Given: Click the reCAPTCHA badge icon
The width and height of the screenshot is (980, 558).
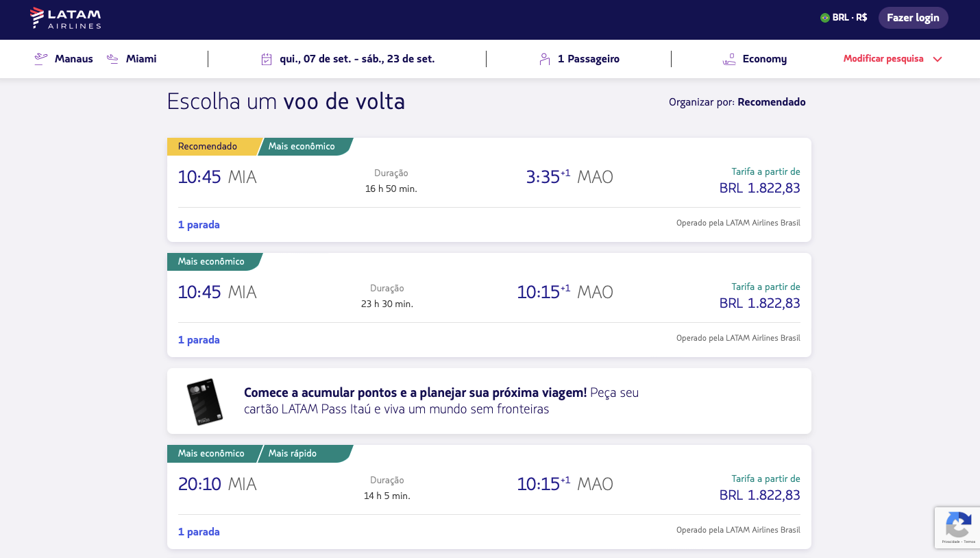Looking at the screenshot, I should click(x=957, y=525).
